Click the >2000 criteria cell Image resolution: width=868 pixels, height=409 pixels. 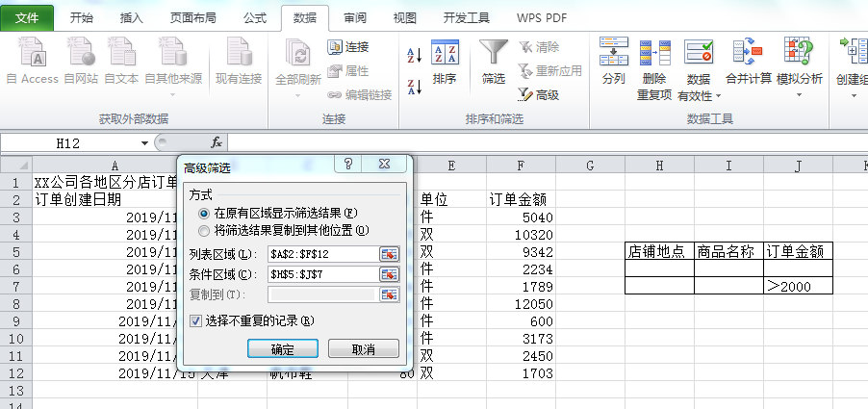tap(798, 286)
